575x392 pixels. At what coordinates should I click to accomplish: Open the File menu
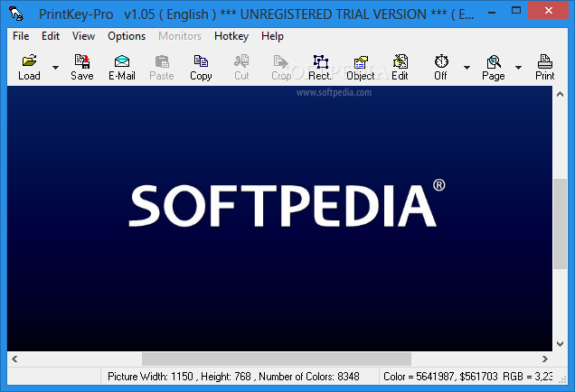[x=21, y=36]
